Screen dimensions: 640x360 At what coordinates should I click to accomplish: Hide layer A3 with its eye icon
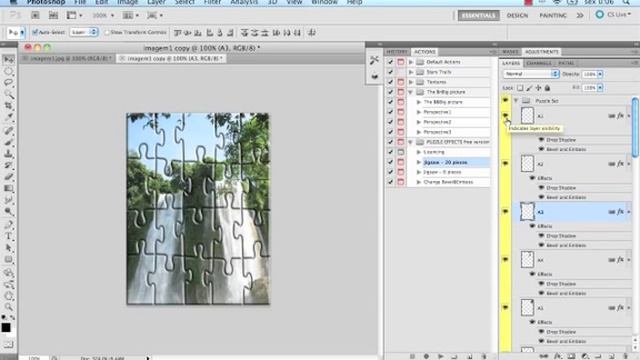[x=505, y=212]
